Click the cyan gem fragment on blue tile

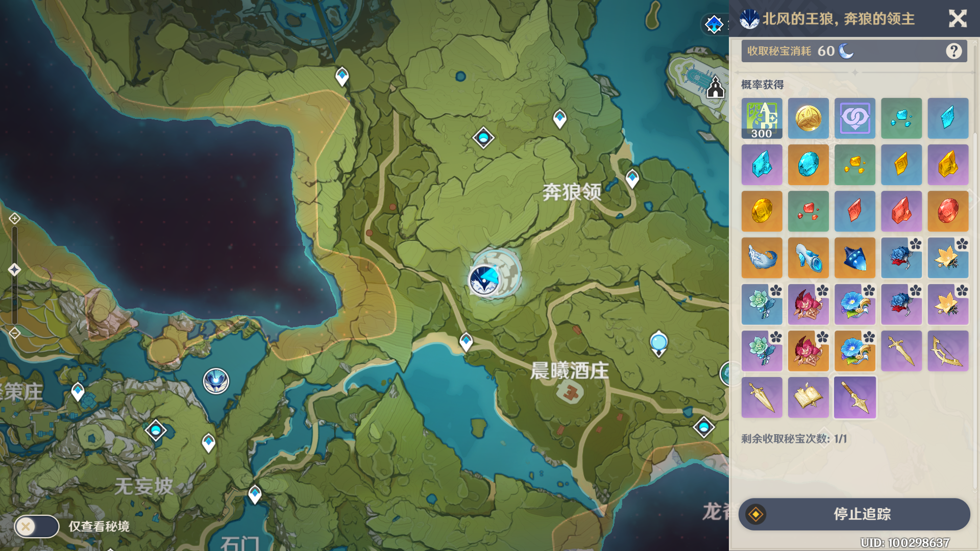948,118
